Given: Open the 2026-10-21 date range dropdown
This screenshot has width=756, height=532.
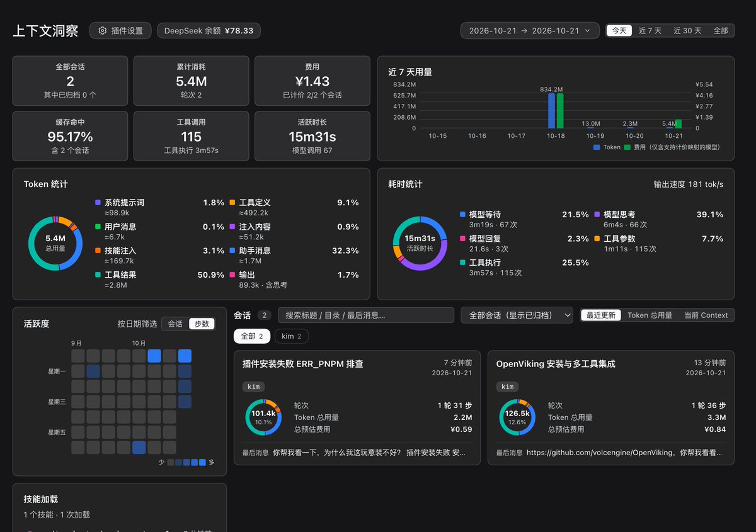Looking at the screenshot, I should point(530,31).
